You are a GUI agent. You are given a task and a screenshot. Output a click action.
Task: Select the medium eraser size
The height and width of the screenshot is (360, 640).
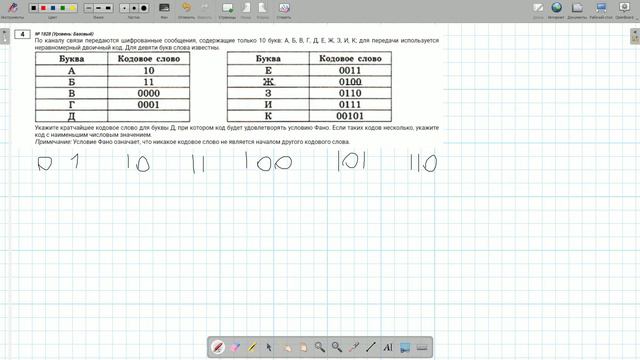(134, 8)
